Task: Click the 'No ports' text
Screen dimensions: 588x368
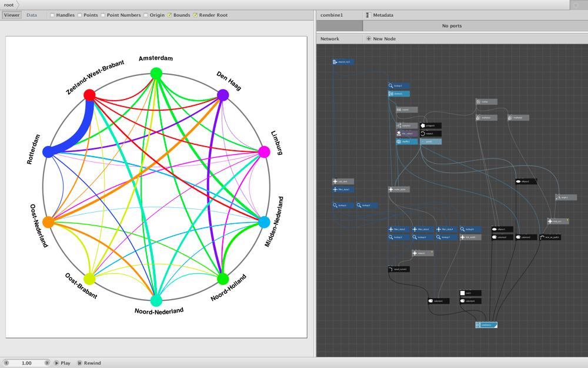Action: pos(452,26)
